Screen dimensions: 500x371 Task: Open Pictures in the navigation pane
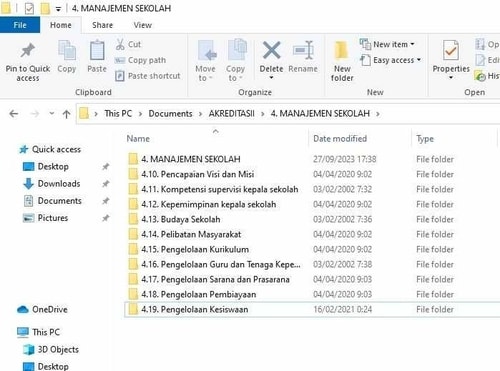[45, 218]
